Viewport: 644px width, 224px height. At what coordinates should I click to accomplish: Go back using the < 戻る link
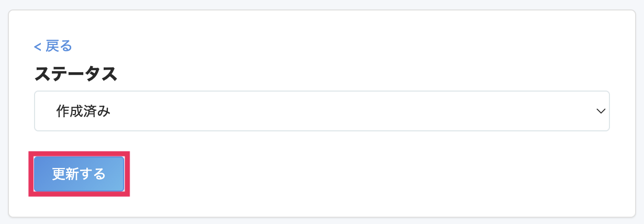[53, 46]
